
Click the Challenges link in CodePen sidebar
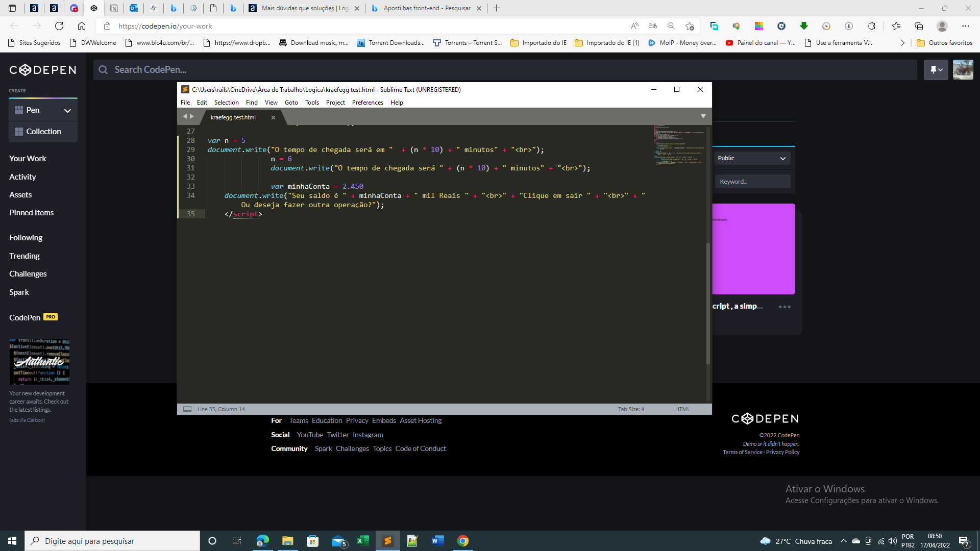[x=28, y=273]
